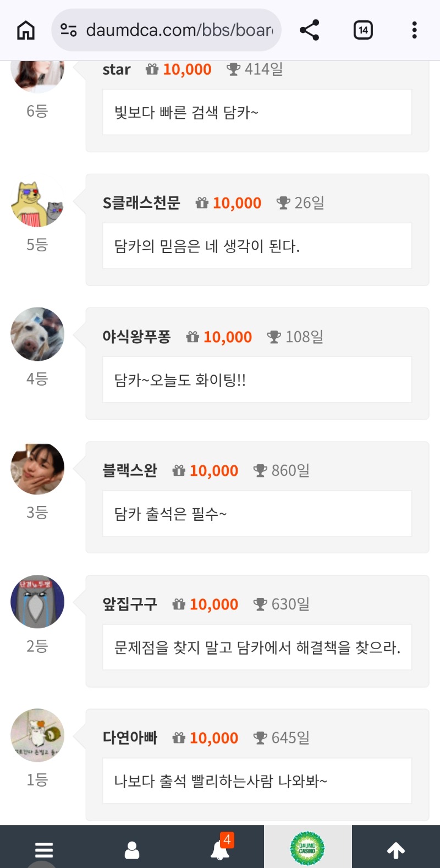The image size is (440, 868).
Task: Tap the 블랙스완 profile avatar
Action: tap(37, 469)
